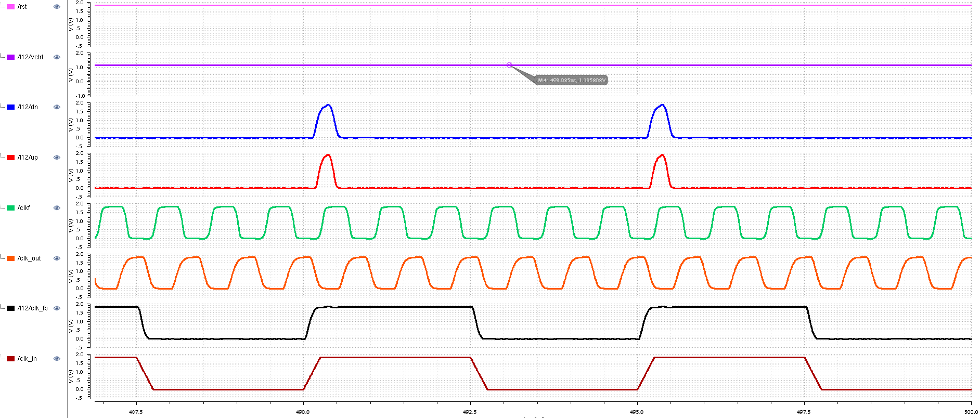
Task: Hide the /rst signal using its eye icon
Action: (x=57, y=7)
